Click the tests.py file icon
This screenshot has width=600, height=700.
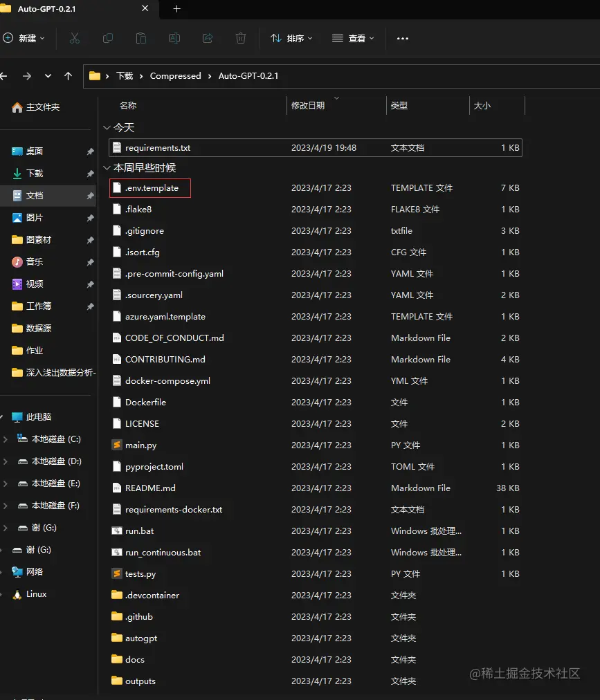pyautogui.click(x=116, y=573)
